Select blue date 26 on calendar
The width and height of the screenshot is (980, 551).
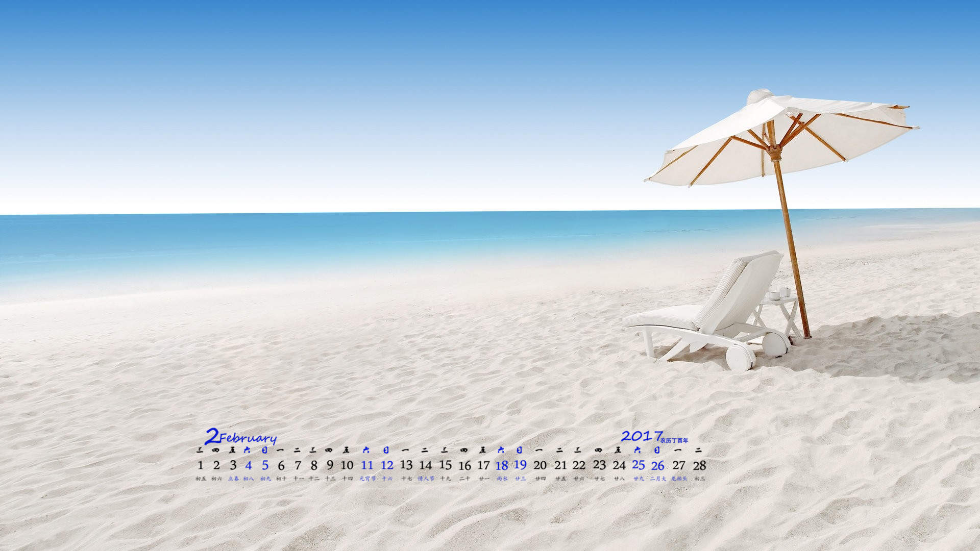tap(657, 465)
